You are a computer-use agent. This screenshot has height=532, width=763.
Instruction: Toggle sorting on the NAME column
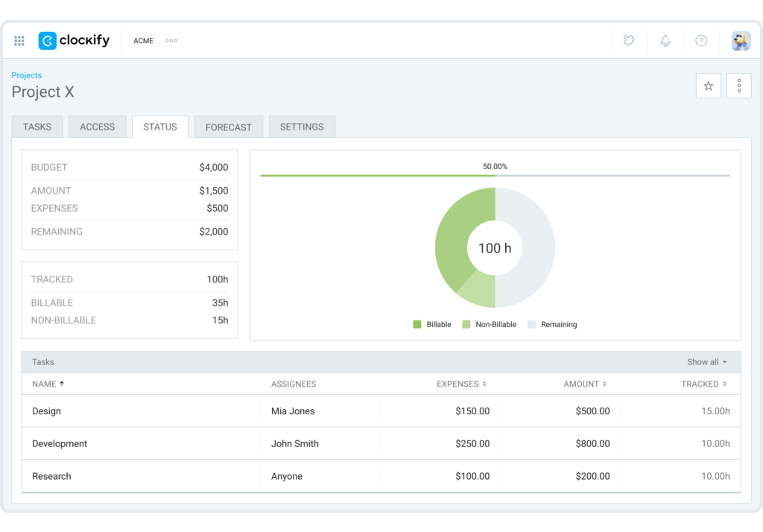[x=48, y=384]
